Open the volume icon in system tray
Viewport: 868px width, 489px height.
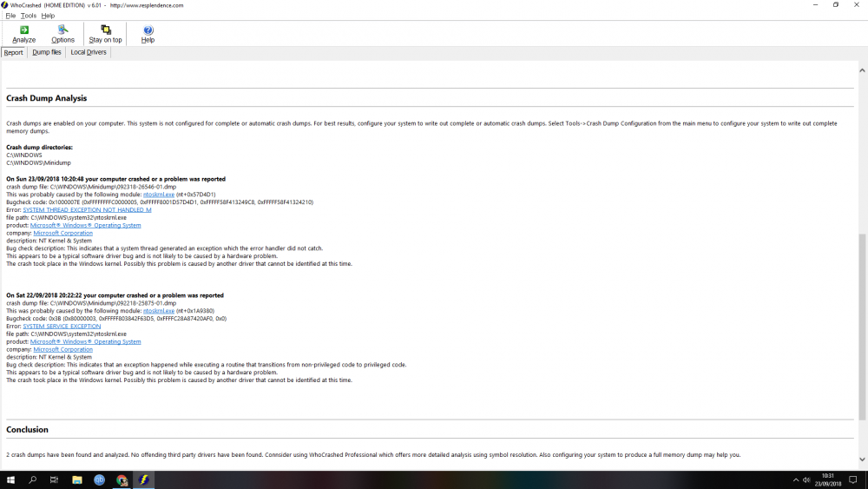(806, 480)
